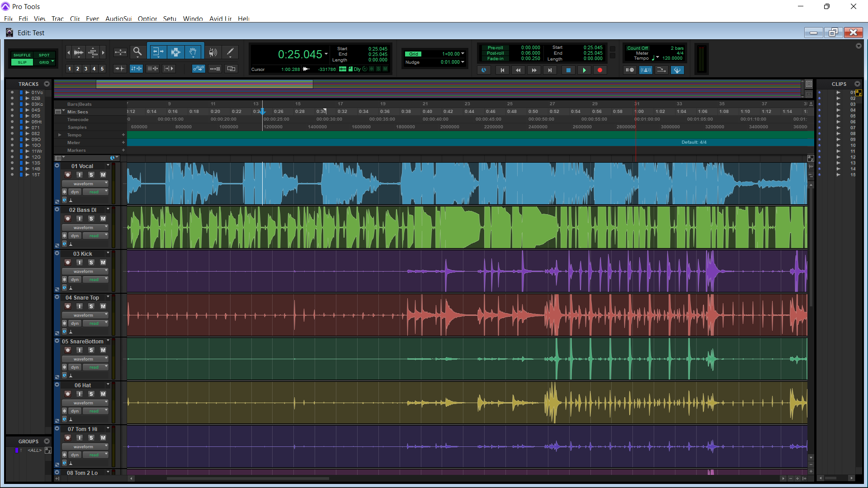
Task: Toggle Layered Editing button
Action: (x=231, y=69)
